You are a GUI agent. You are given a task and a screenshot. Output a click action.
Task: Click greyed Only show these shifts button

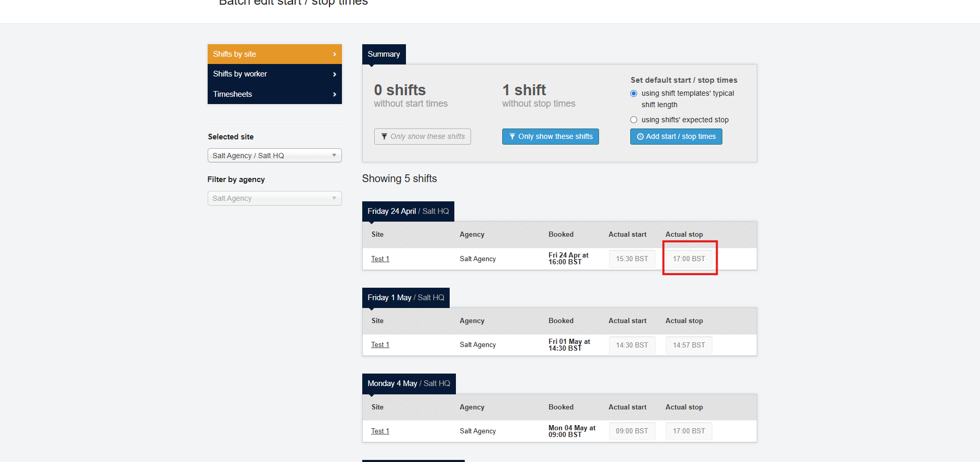pyautogui.click(x=422, y=136)
